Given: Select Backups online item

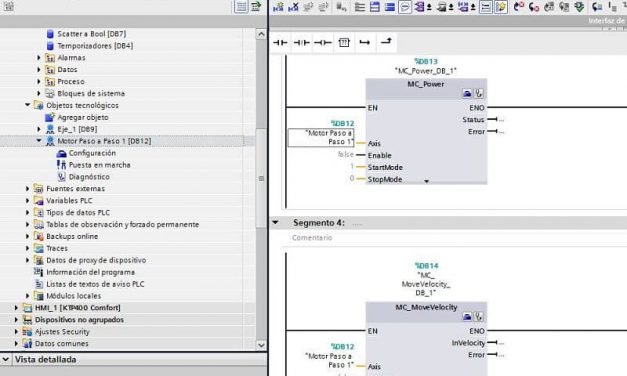Looking at the screenshot, I should [72, 236].
